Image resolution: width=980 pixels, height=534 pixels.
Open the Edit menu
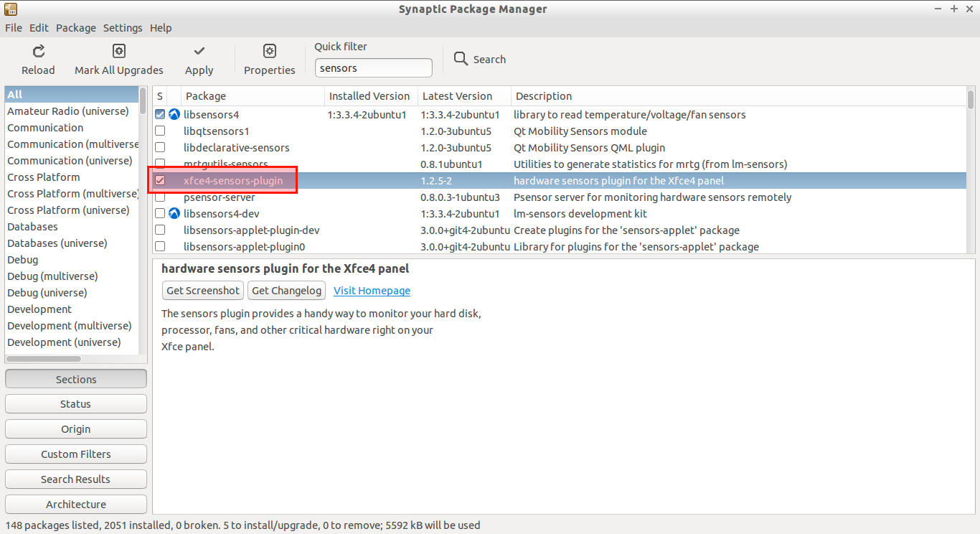click(x=39, y=28)
